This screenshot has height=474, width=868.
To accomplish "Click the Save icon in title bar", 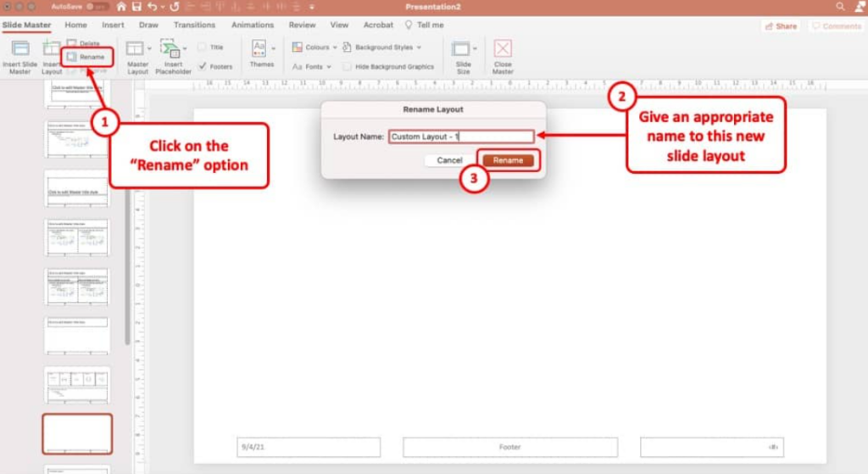I will pos(136,7).
